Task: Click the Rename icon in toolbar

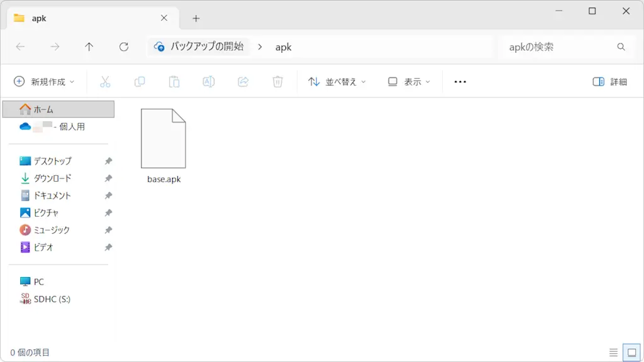Action: pos(209,82)
